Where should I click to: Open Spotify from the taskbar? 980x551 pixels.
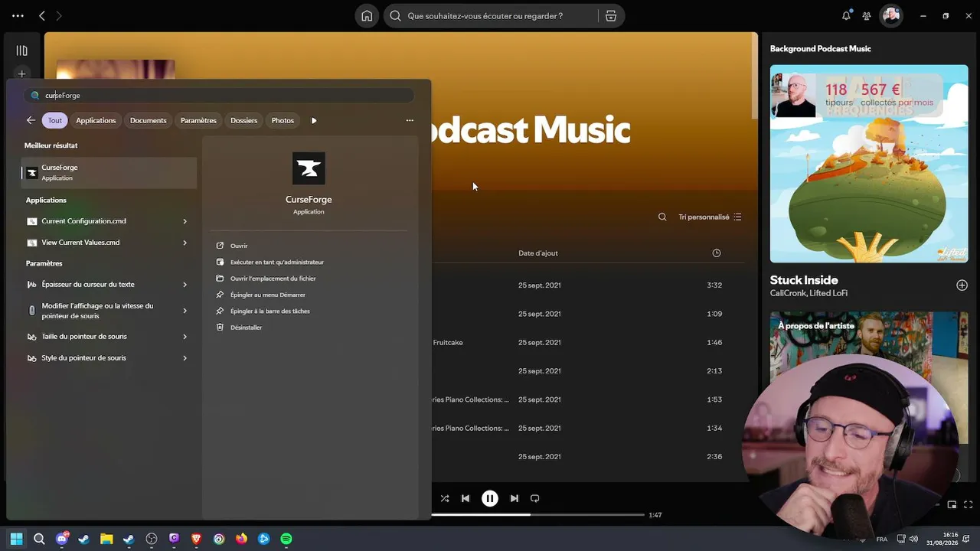point(286,539)
